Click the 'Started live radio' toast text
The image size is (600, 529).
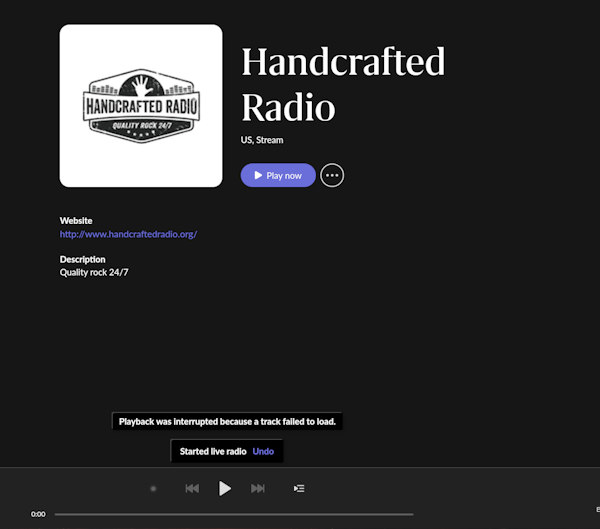[213, 451]
